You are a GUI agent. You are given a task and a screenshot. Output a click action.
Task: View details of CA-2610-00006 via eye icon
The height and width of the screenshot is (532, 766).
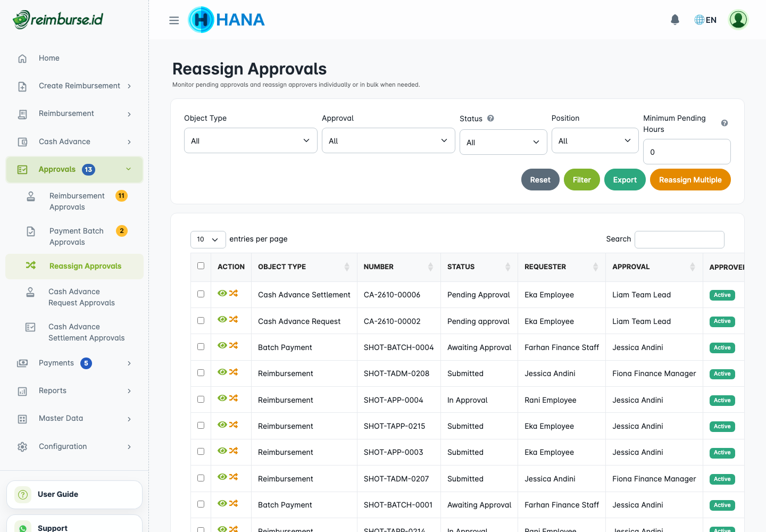222,293
